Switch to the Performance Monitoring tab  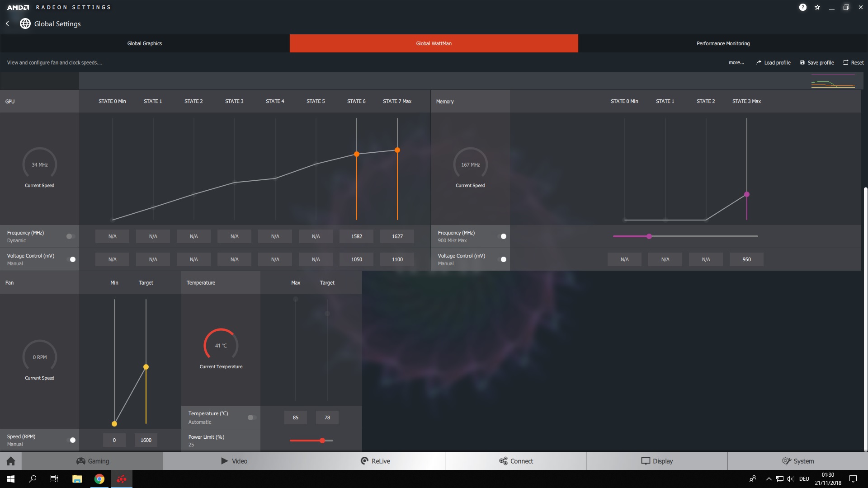click(723, 43)
